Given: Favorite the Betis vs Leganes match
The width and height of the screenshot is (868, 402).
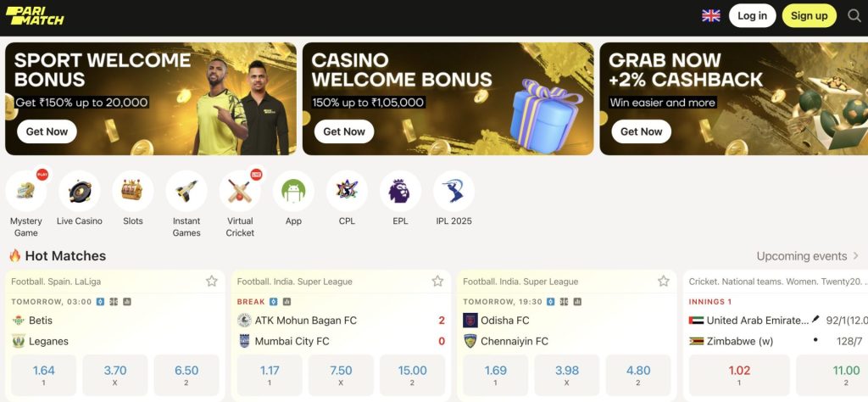Looking at the screenshot, I should pos(211,282).
